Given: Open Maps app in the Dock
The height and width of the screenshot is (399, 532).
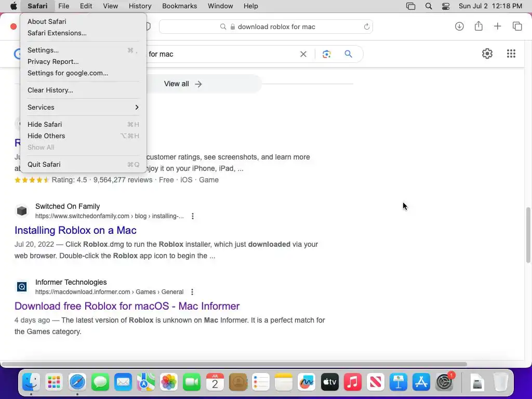Looking at the screenshot, I should [146, 382].
